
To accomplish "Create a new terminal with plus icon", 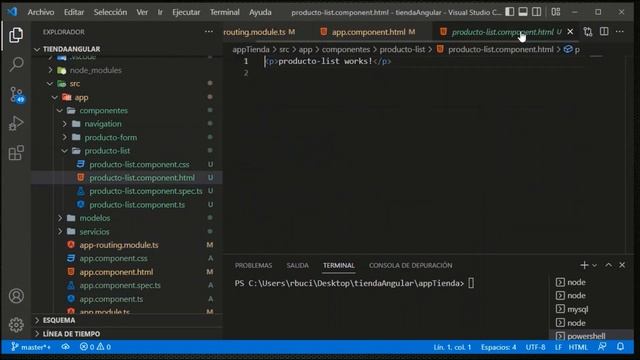I will coord(584,265).
